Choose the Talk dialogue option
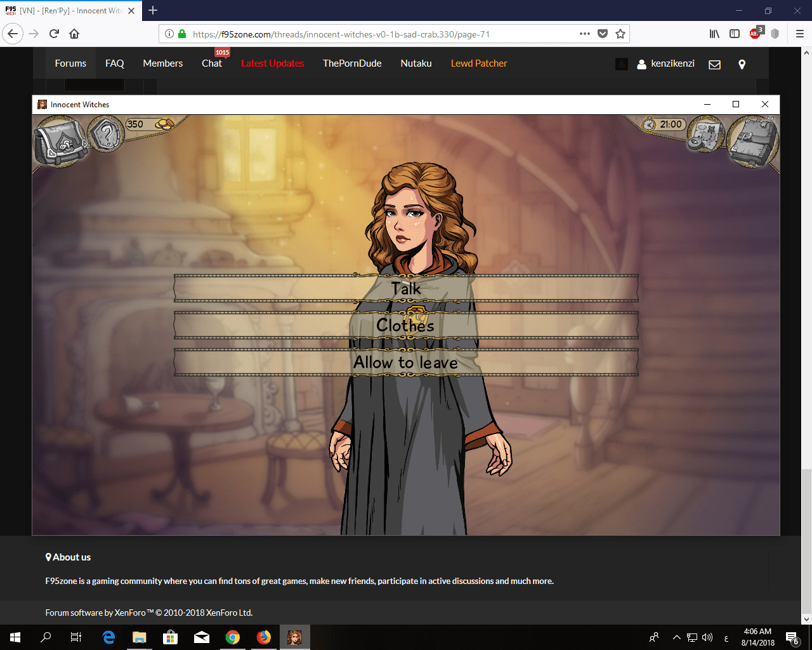Image resolution: width=812 pixels, height=650 pixels. (x=406, y=289)
